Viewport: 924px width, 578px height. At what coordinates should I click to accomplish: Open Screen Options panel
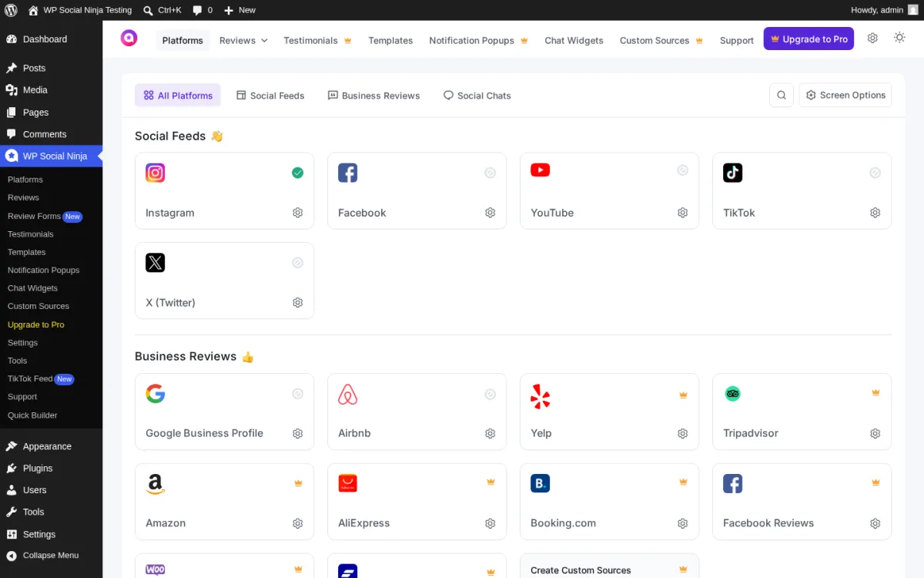tap(845, 95)
